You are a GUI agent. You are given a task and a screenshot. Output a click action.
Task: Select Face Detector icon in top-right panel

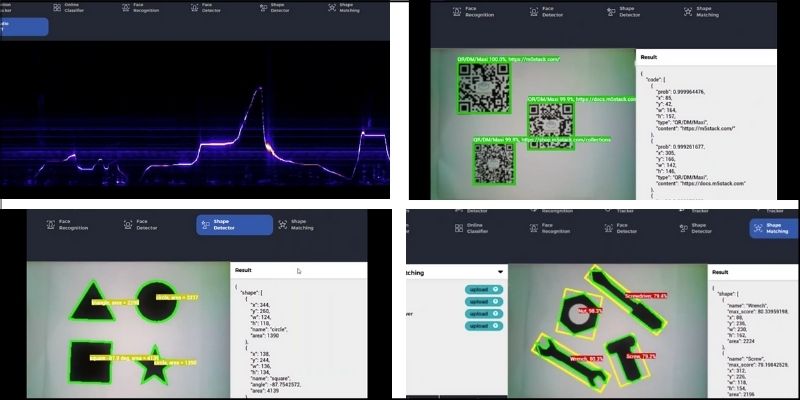click(534, 12)
